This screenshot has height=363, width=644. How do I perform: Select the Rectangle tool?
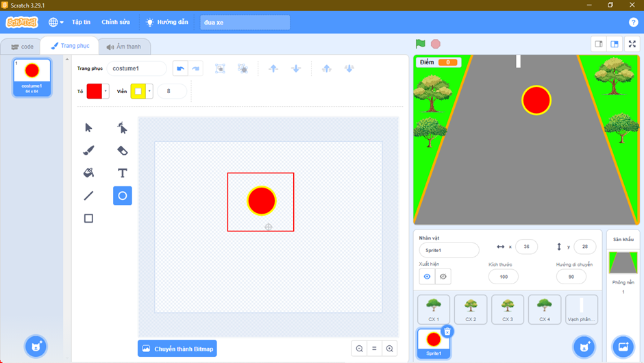click(88, 218)
